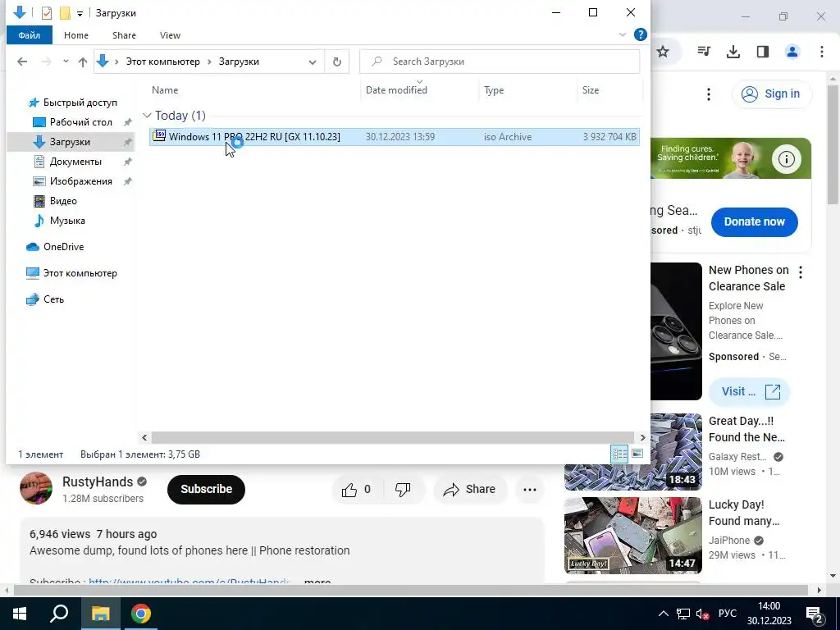Open Документы in sidebar

tap(75, 162)
